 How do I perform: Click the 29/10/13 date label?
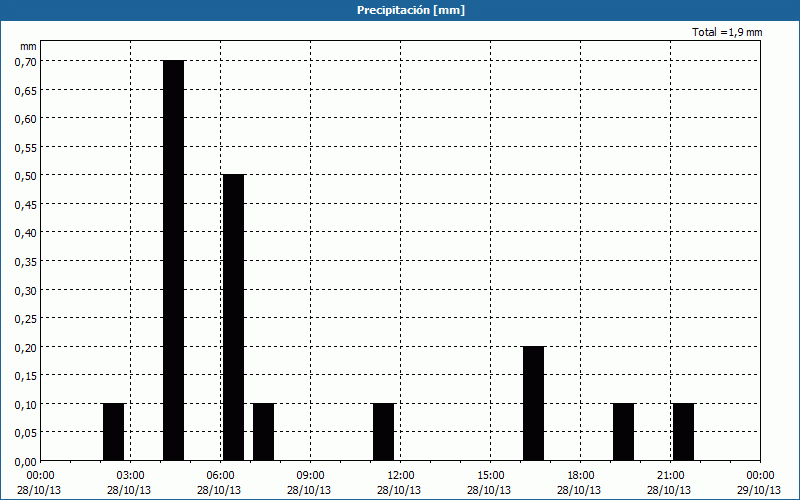click(759, 490)
